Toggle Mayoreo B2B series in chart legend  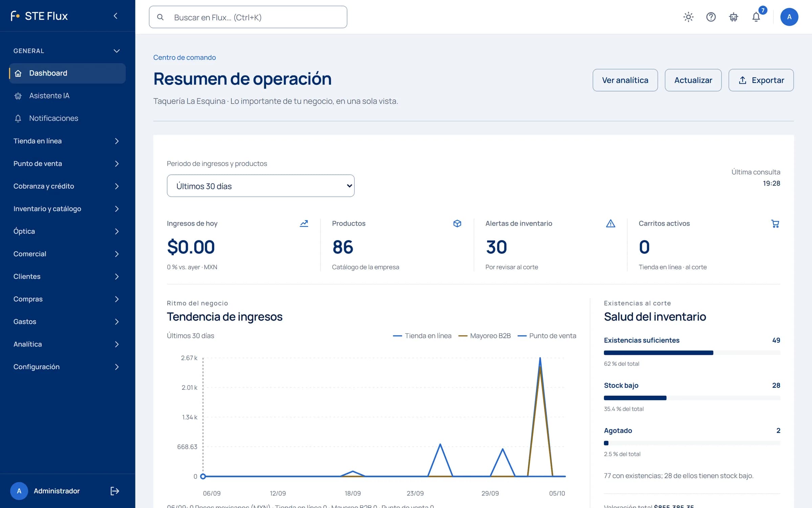tap(484, 336)
